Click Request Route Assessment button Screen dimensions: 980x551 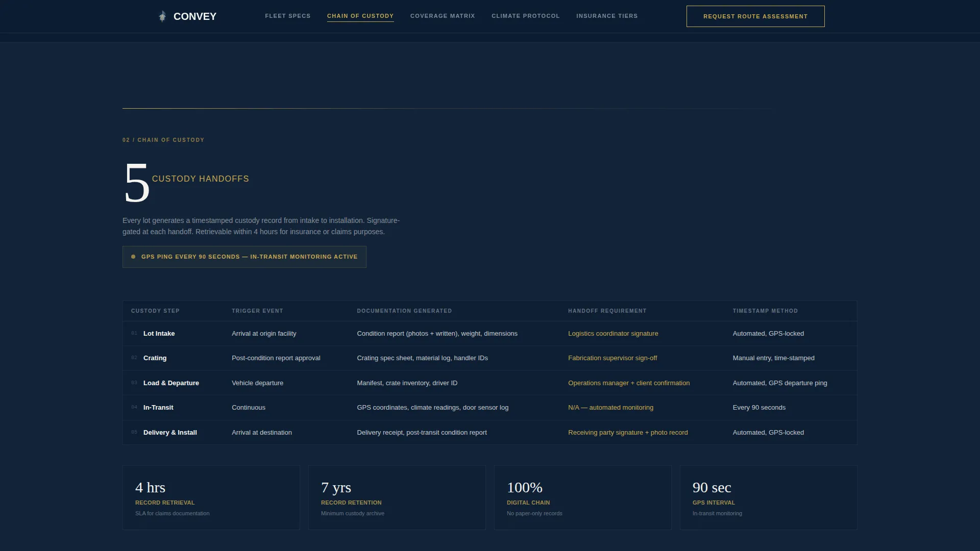point(755,16)
